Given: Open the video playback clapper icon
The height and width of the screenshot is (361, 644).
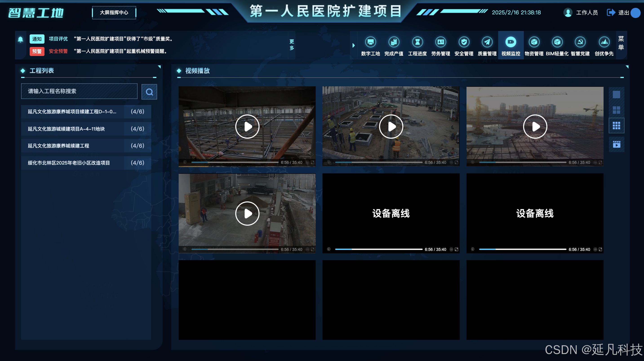Looking at the screenshot, I should [x=616, y=144].
